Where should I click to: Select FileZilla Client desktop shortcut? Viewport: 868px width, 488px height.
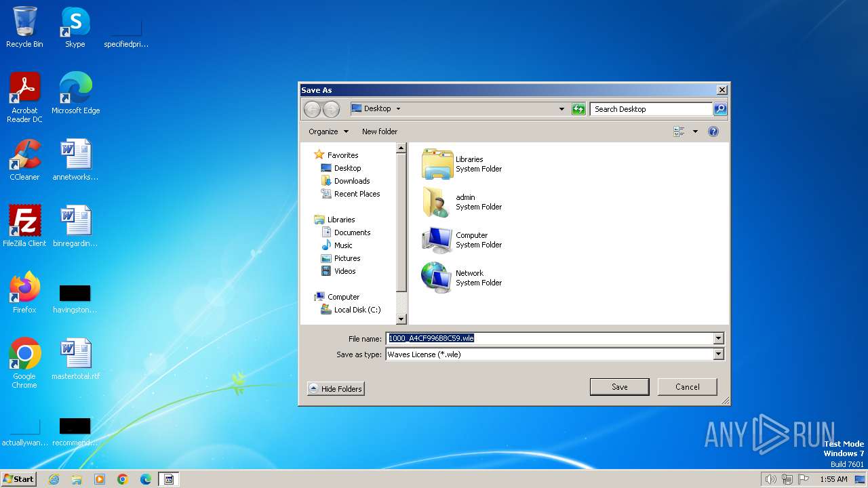click(24, 226)
